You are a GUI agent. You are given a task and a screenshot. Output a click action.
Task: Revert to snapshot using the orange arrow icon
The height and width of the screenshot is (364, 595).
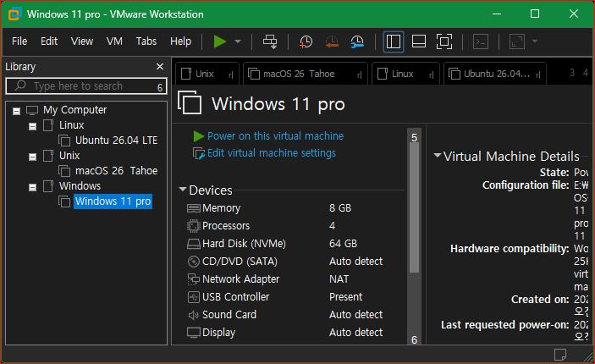point(332,41)
